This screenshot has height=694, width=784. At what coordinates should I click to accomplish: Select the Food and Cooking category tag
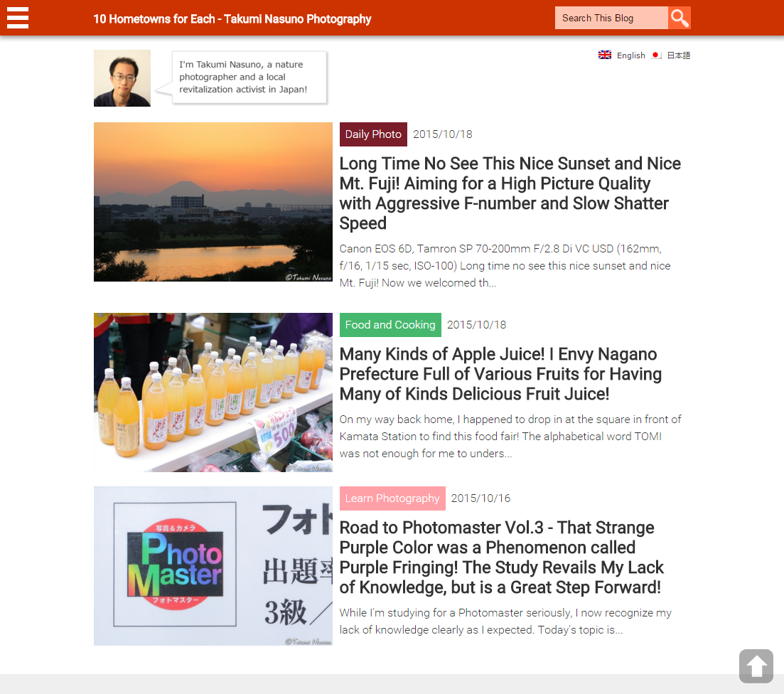pos(390,325)
